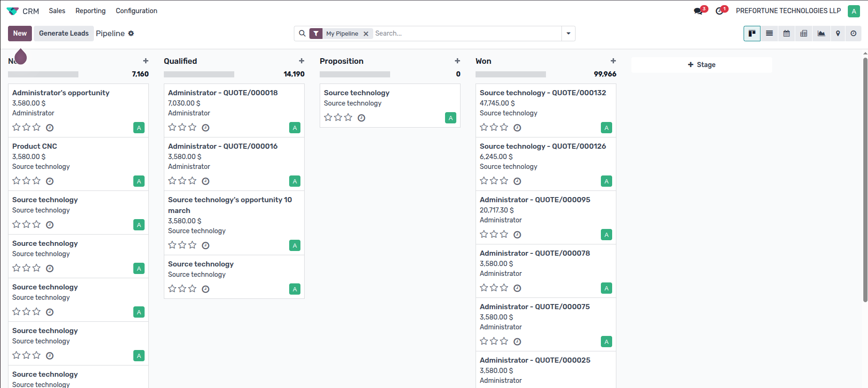
Task: Set second star on QUOTE/000018 card
Action: 182,127
